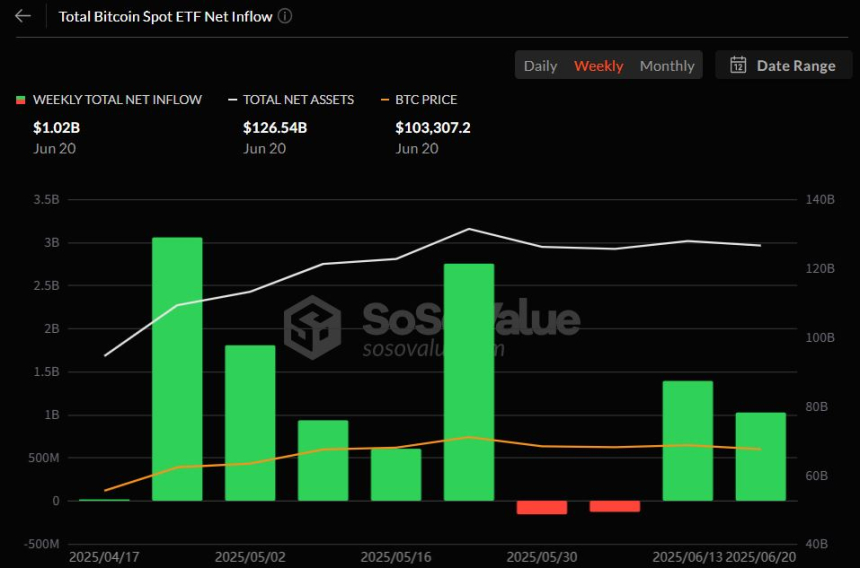Image resolution: width=860 pixels, height=568 pixels.
Task: Click the green bar at 2025/06/13
Action: coord(688,440)
